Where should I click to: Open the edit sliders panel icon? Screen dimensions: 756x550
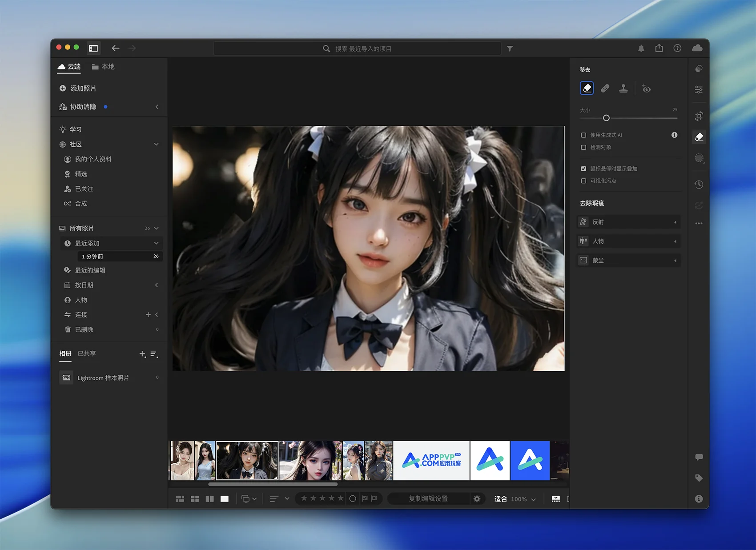click(699, 90)
